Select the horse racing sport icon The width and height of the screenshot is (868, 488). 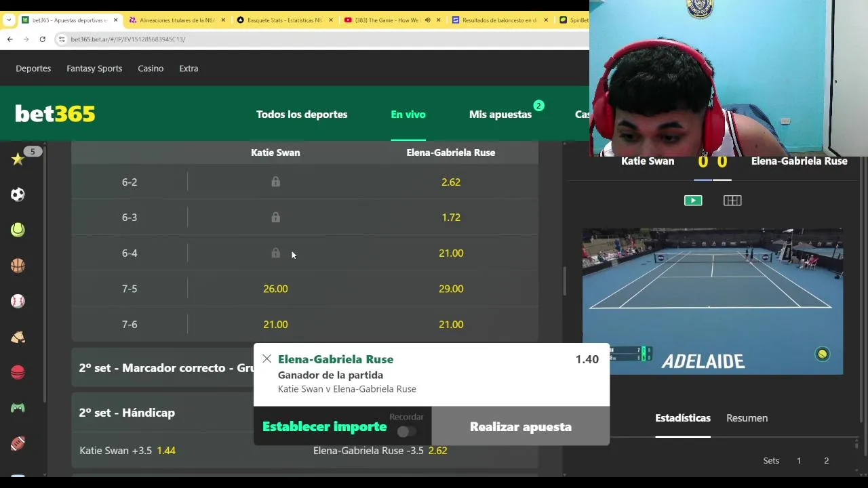pos(18,337)
